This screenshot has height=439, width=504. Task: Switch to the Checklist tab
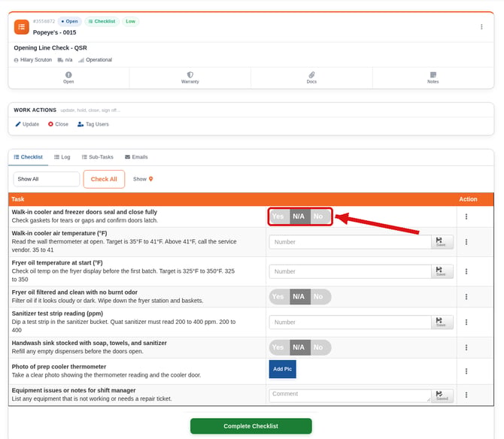click(x=29, y=157)
